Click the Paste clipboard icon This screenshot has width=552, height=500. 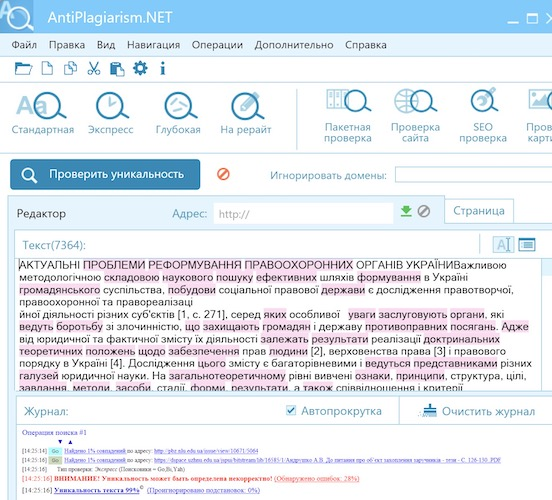pyautogui.click(x=117, y=69)
